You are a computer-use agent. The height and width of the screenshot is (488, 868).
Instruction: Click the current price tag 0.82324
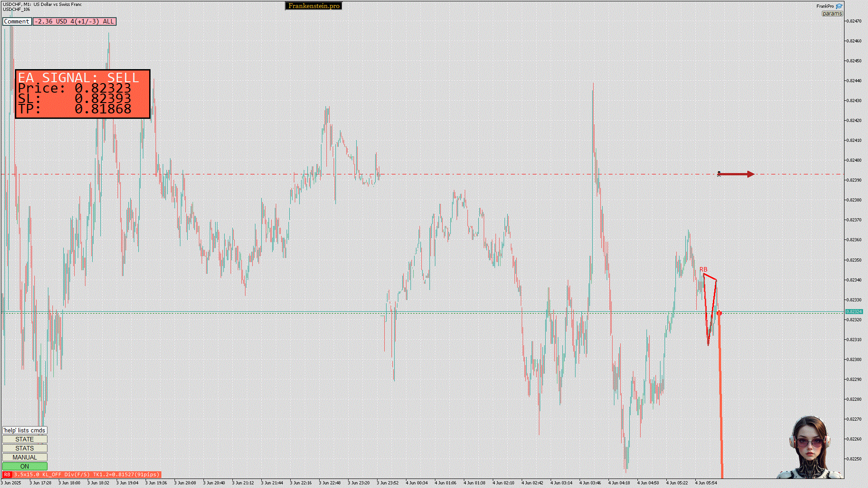[854, 312]
